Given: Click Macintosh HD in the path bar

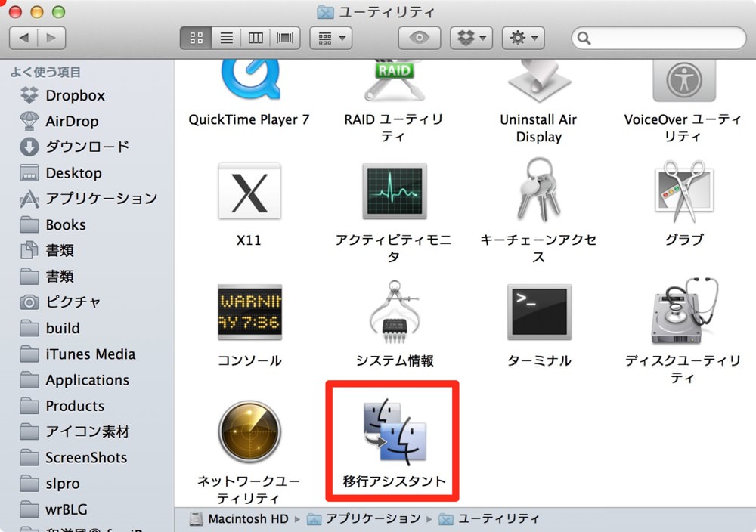Looking at the screenshot, I should (239, 519).
